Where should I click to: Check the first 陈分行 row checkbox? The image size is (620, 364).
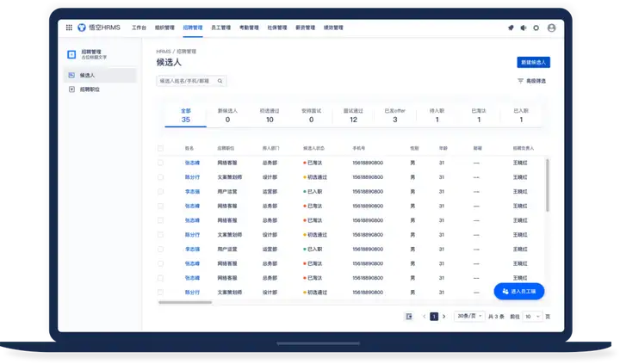click(160, 177)
